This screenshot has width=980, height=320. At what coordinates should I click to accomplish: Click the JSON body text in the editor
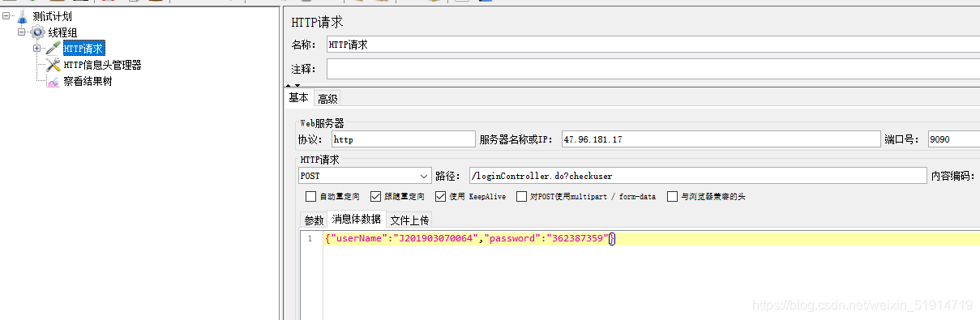(x=469, y=239)
